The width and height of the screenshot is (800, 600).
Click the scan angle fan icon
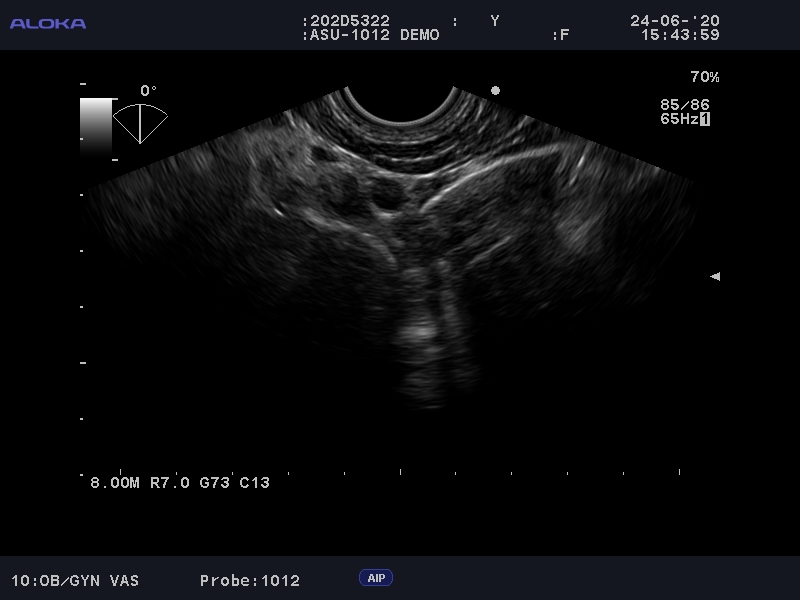[x=140, y=123]
